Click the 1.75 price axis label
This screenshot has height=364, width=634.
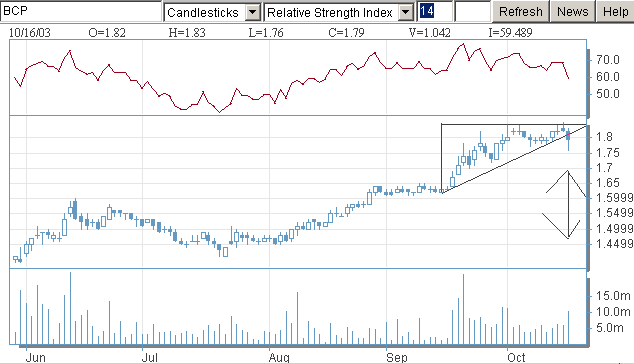[x=607, y=153]
